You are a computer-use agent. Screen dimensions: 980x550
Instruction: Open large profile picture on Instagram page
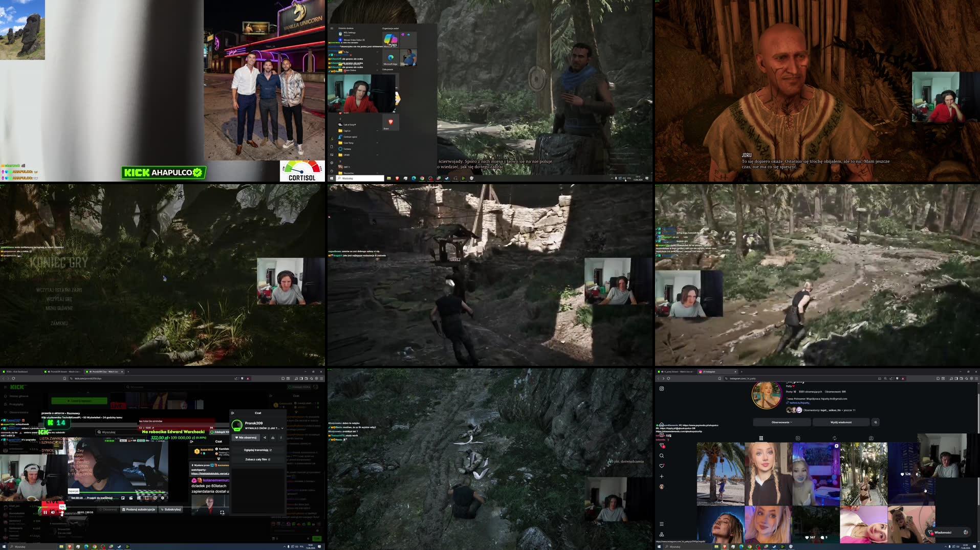766,394
